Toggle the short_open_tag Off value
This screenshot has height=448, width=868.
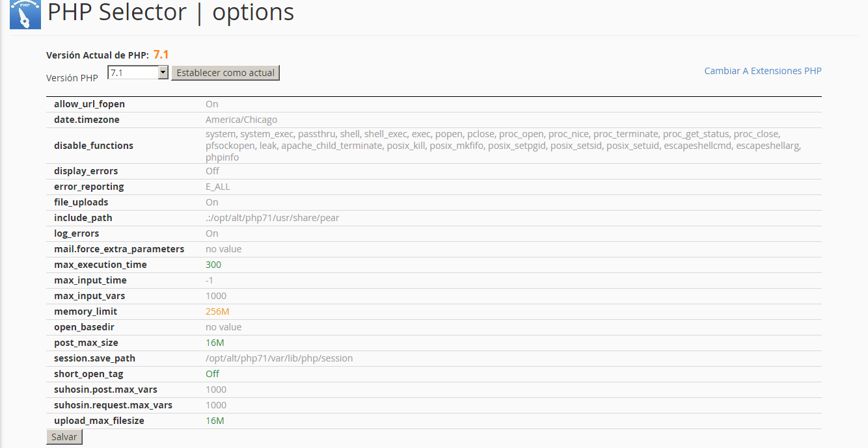212,374
